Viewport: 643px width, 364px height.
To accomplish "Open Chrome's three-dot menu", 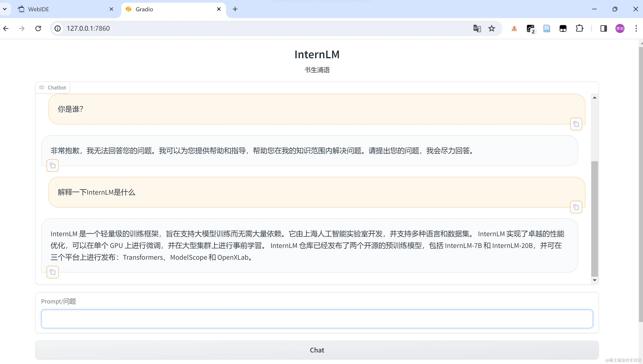I will (636, 28).
